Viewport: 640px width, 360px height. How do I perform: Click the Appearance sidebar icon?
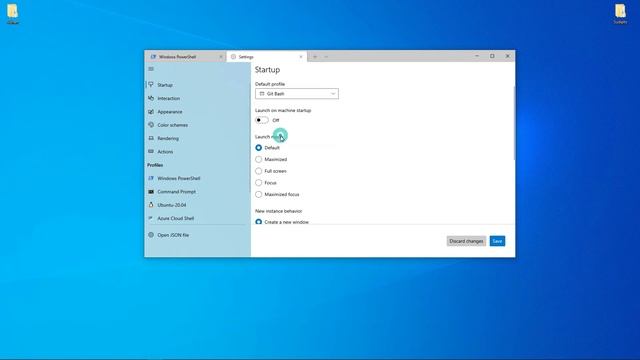pos(151,112)
